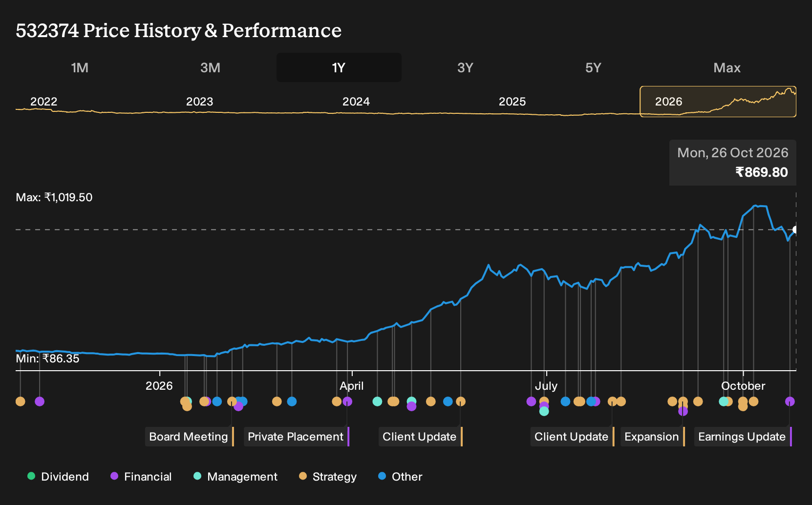Click the 532374 Price History & Performance heading
The height and width of the screenshot is (505, 812).
(x=179, y=30)
